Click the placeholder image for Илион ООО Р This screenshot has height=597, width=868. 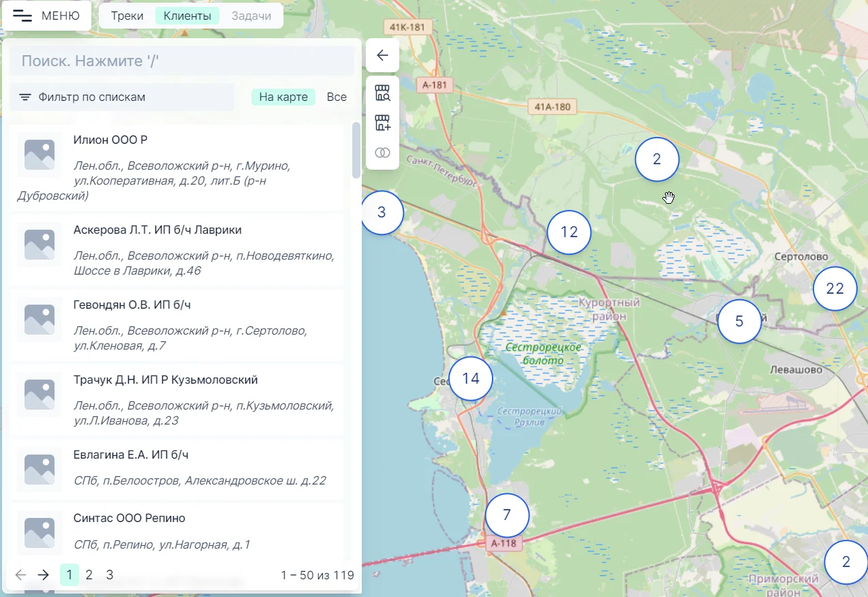coord(40,155)
